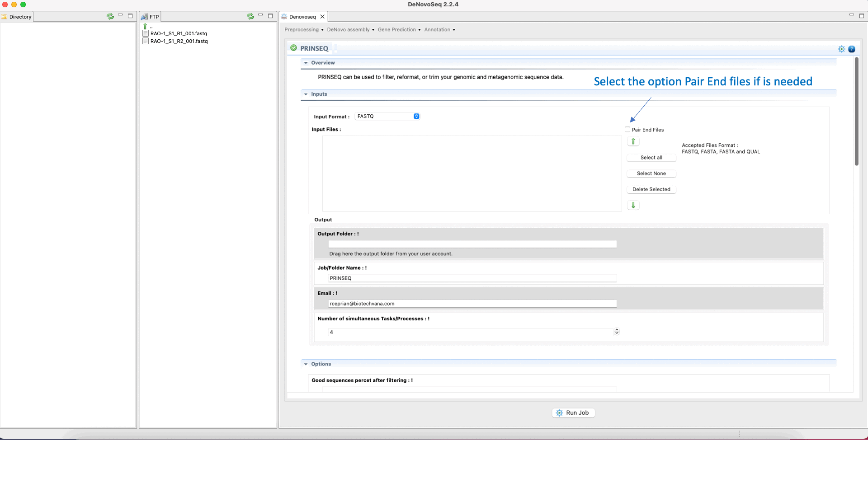Move selected input file down with green arrow

point(633,205)
